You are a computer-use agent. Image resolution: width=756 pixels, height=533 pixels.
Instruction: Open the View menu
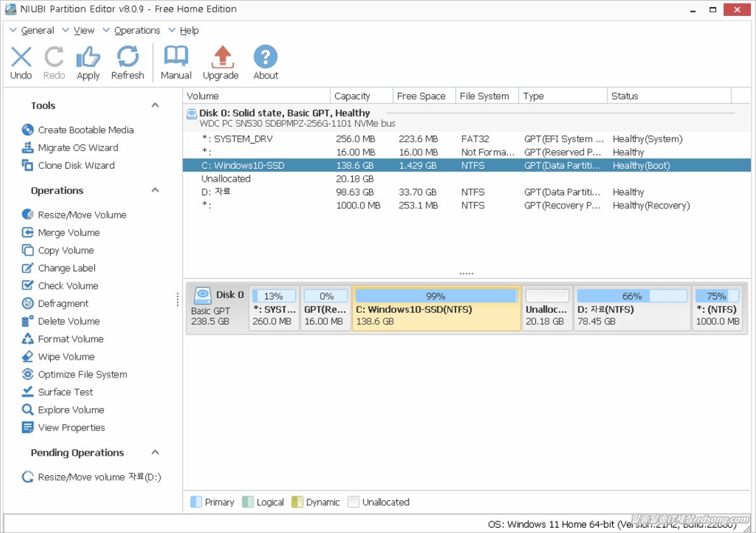click(x=84, y=30)
